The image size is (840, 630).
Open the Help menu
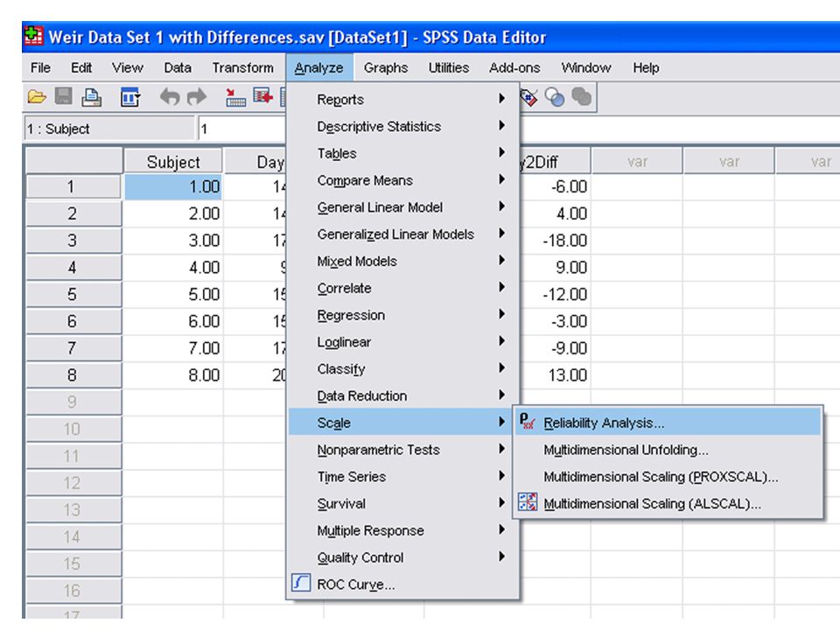(x=646, y=68)
